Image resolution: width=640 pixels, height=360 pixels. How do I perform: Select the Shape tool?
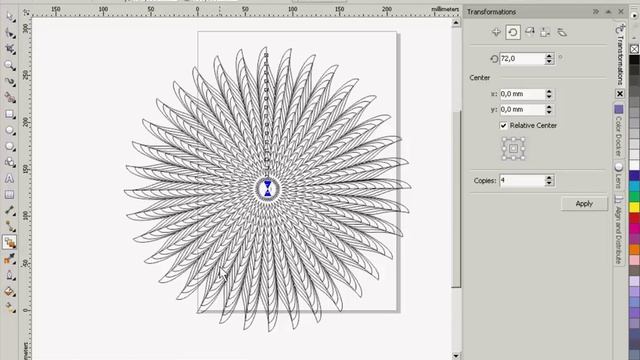(x=10, y=33)
